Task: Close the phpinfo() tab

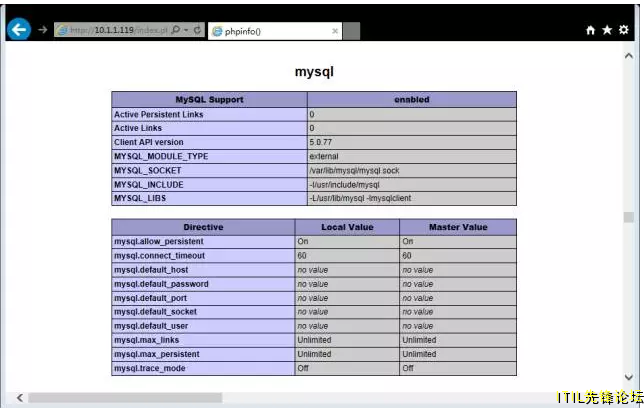Action: 335,31
